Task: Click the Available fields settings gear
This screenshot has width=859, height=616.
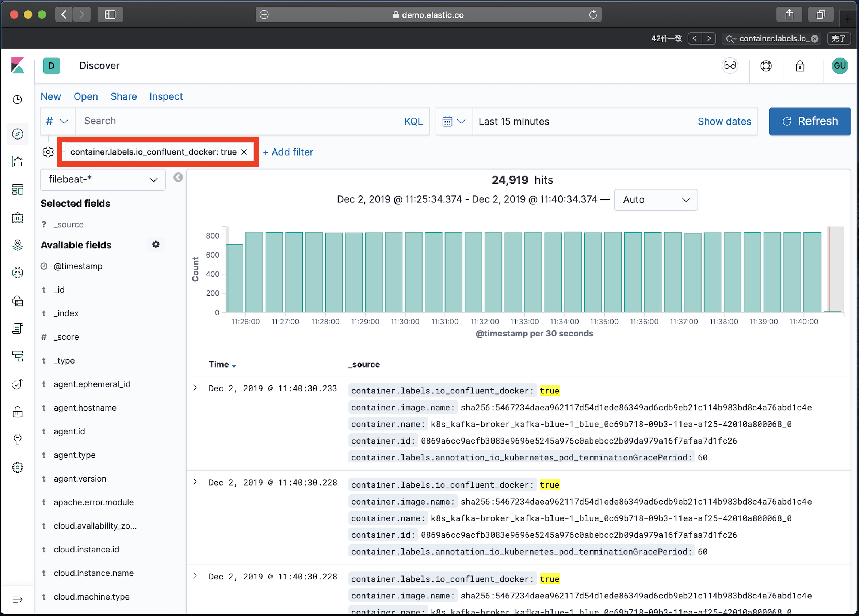Action: [x=156, y=244]
